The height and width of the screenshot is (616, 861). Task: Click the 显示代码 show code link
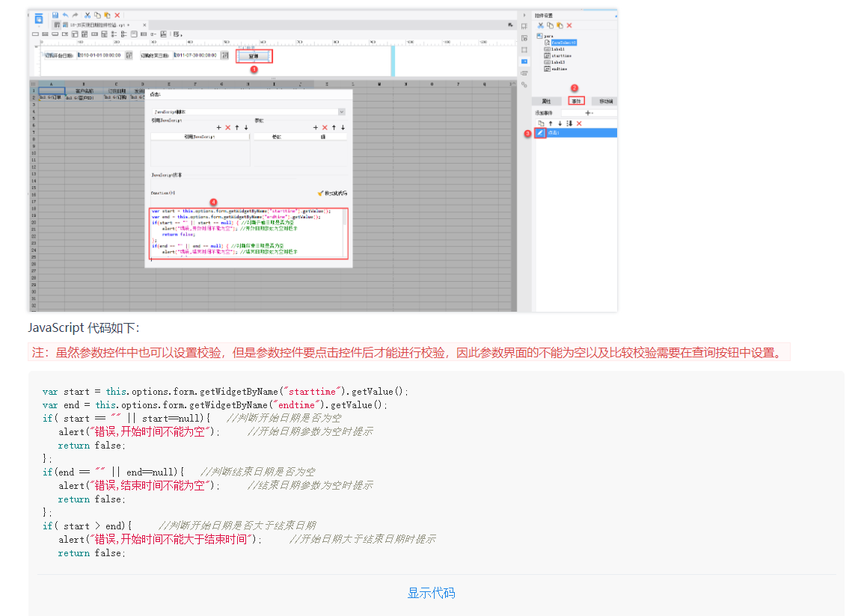431,593
